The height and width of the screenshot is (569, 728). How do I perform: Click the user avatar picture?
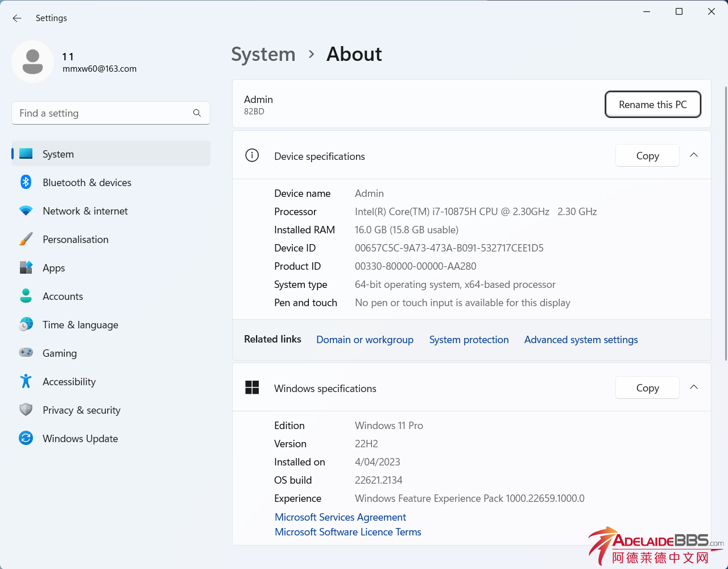click(x=32, y=61)
